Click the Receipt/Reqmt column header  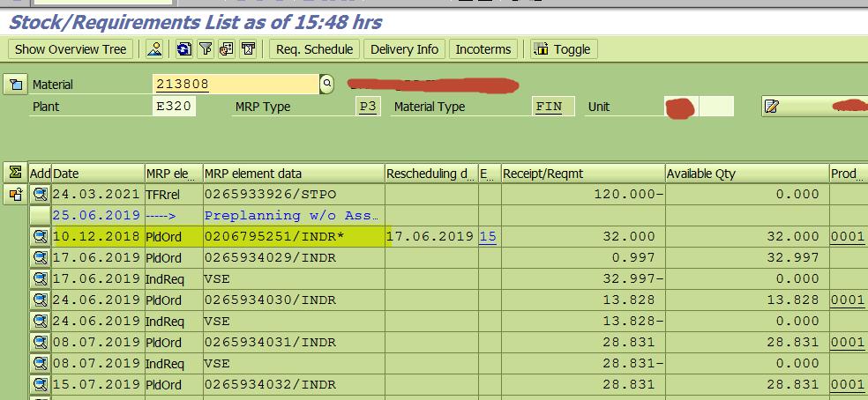(x=583, y=174)
